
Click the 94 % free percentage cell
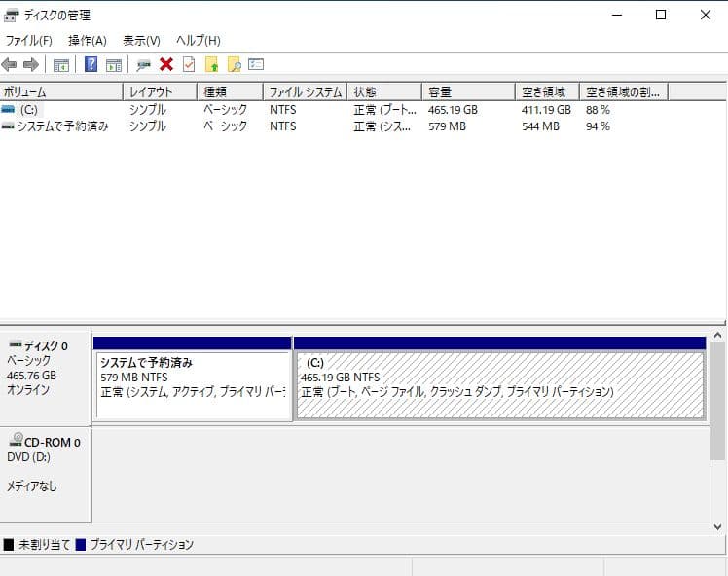click(598, 126)
